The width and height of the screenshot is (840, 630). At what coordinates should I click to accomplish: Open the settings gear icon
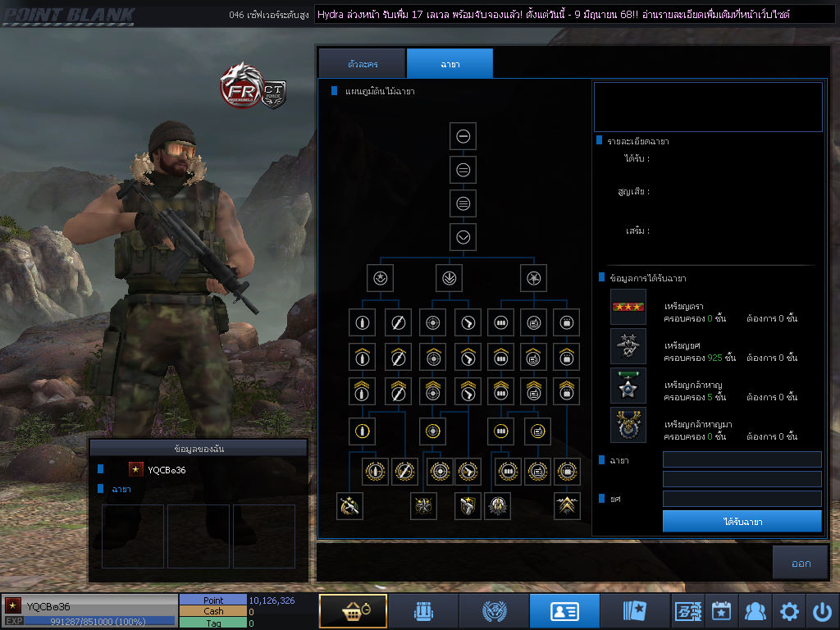click(789, 610)
